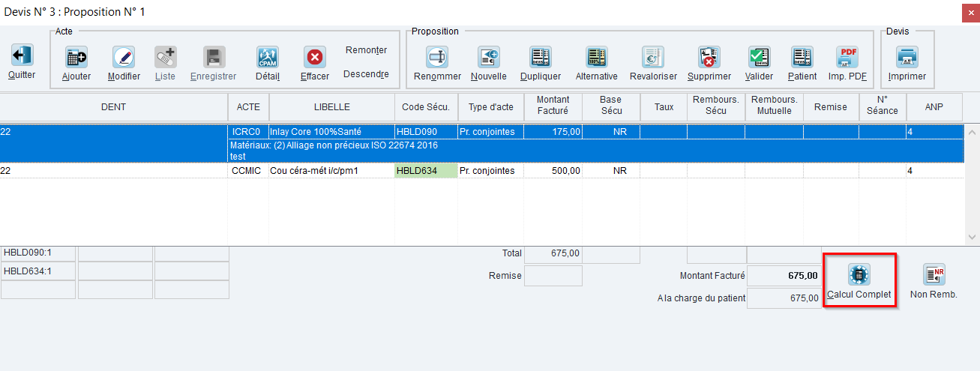Click the Valider proposition icon

pyautogui.click(x=760, y=57)
